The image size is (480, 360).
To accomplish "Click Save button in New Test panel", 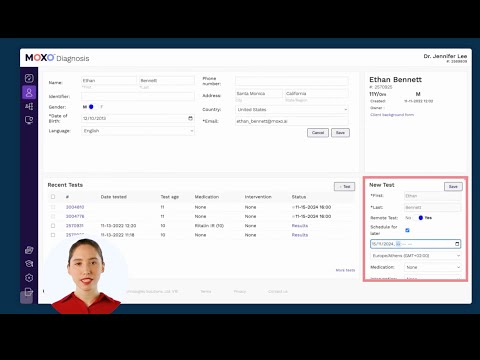I will click(x=453, y=187).
